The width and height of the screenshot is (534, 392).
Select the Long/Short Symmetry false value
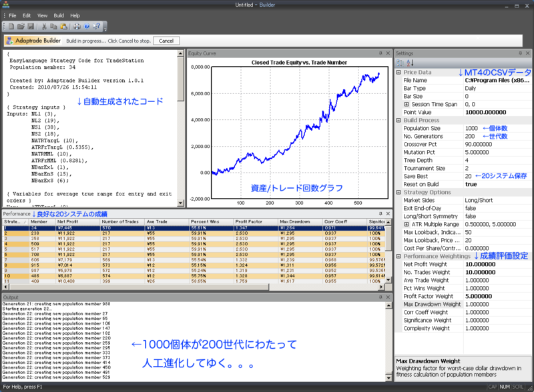pos(471,217)
